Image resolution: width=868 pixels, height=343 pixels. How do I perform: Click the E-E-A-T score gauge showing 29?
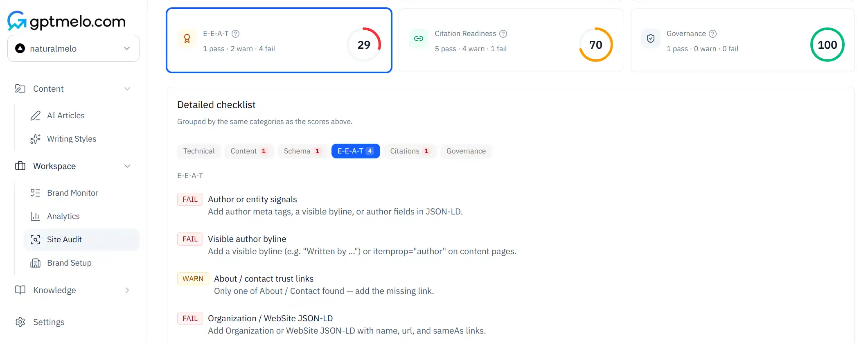[364, 45]
